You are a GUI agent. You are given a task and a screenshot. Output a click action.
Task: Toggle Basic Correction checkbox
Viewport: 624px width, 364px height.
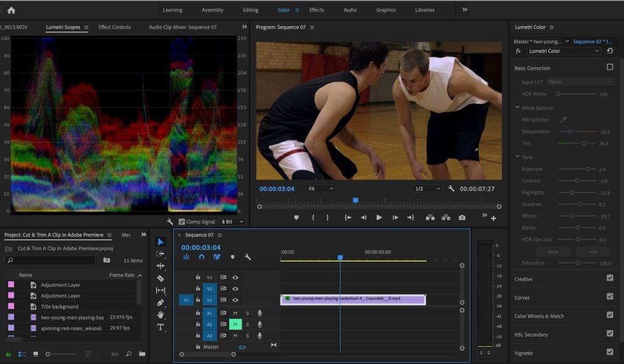[609, 67]
